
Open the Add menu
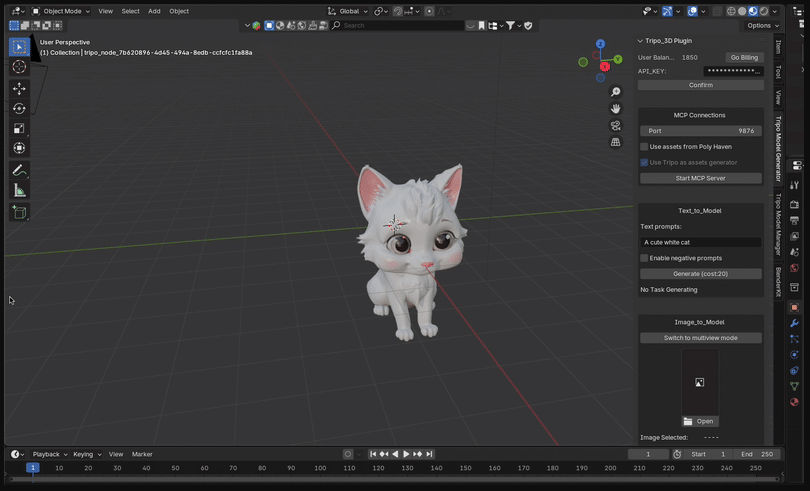coord(154,11)
